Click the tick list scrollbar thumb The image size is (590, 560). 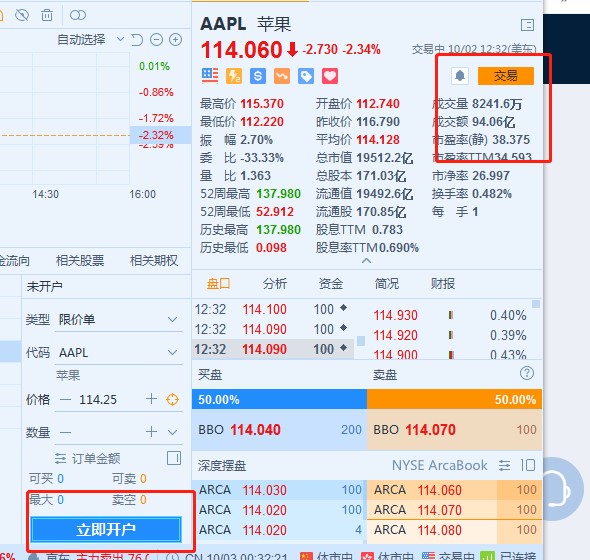pos(361,341)
